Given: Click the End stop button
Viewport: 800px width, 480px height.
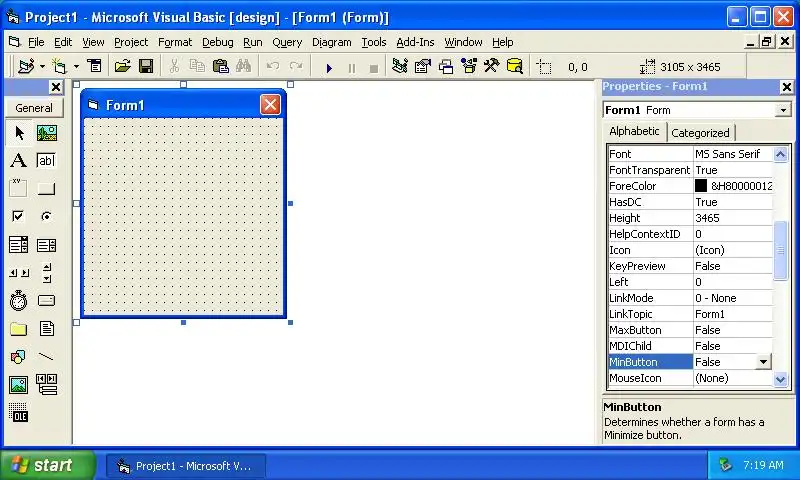Looking at the screenshot, I should pos(374,67).
